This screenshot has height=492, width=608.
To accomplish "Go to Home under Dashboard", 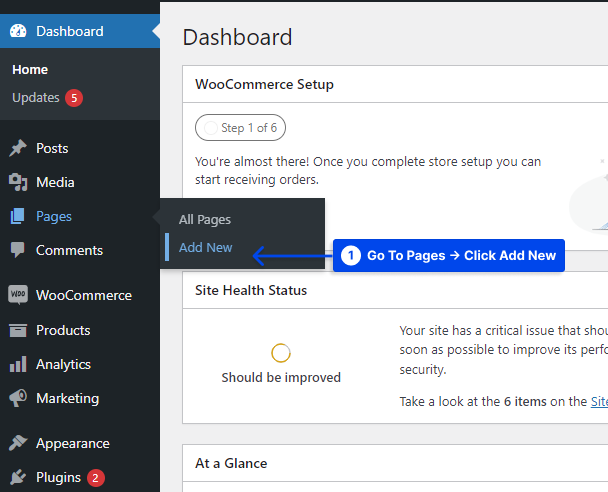I will (x=30, y=70).
